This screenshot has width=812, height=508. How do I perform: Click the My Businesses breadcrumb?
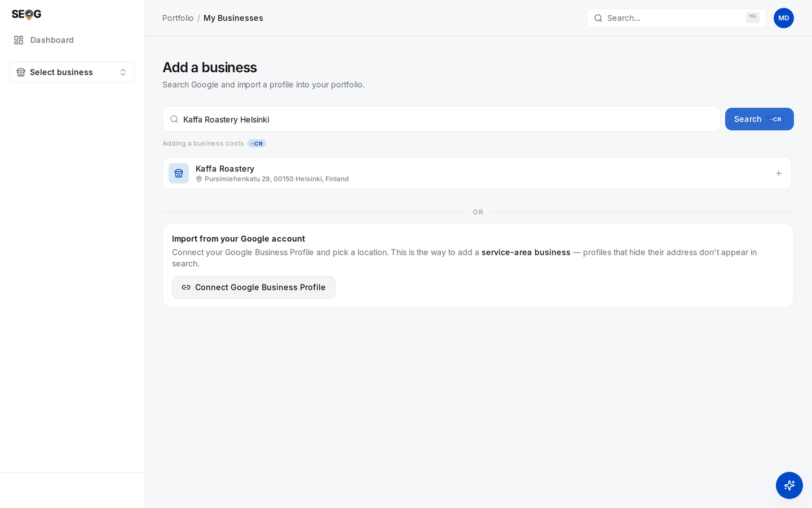coord(233,18)
